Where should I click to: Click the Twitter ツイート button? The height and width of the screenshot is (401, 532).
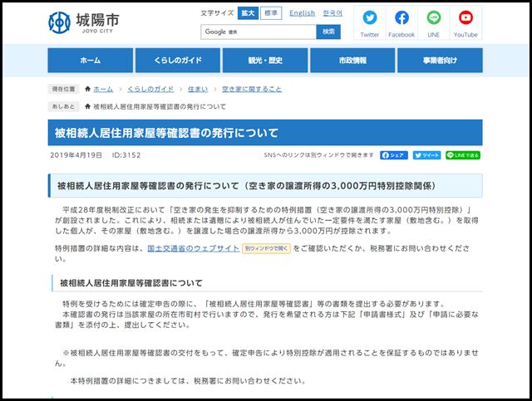click(426, 155)
